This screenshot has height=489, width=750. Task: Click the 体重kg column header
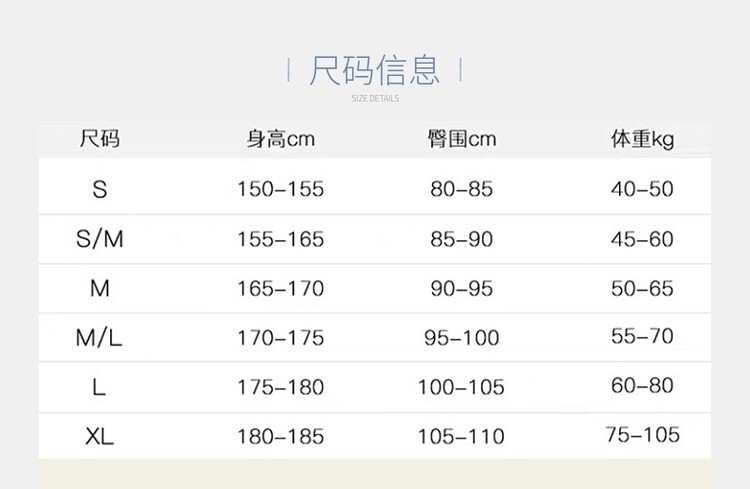click(x=642, y=139)
